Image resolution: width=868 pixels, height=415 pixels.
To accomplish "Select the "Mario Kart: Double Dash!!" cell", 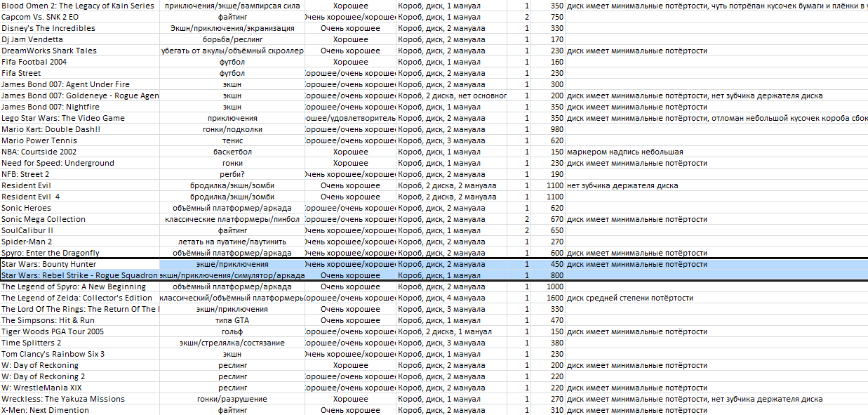I will [x=80, y=129].
